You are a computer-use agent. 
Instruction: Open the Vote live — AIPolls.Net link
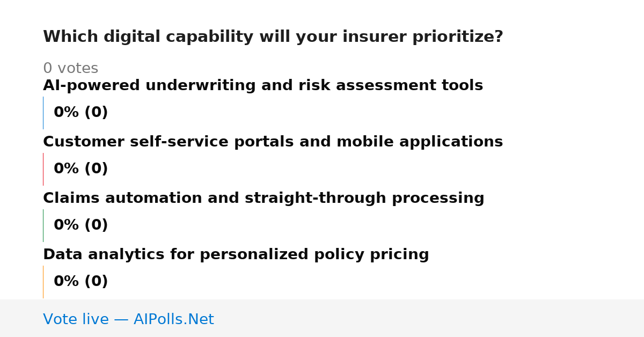[x=128, y=320]
